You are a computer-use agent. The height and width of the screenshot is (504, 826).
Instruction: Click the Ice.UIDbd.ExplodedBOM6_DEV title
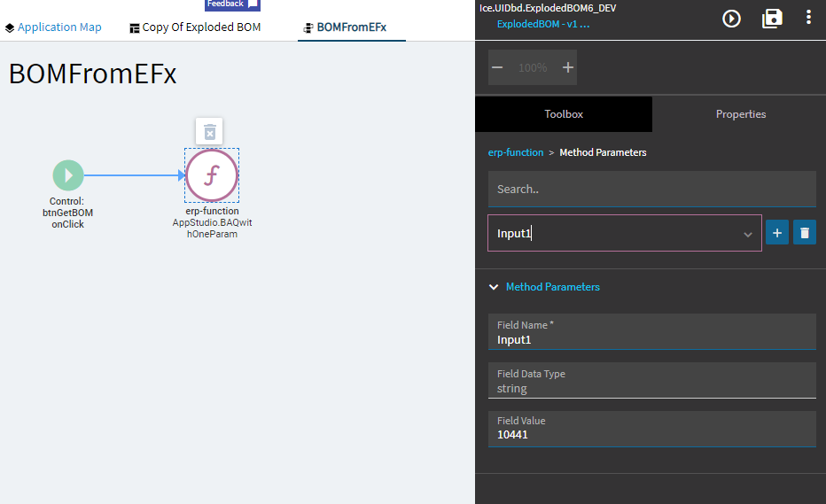tap(548, 8)
